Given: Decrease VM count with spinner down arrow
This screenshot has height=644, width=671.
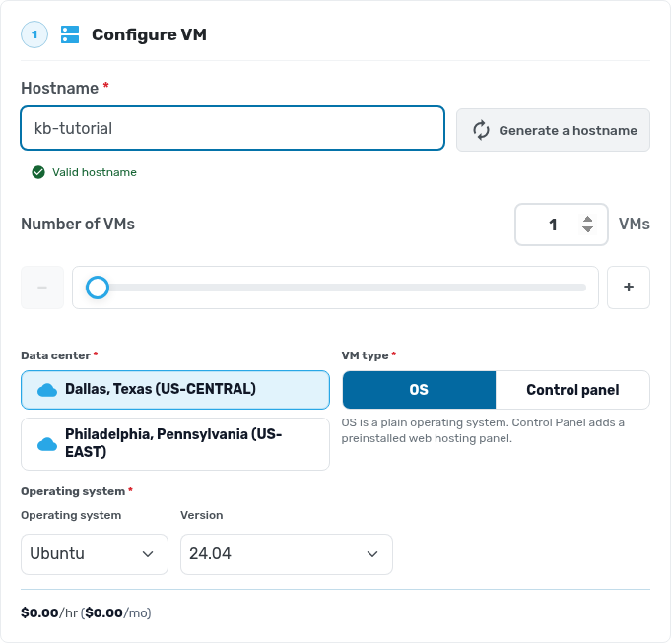Looking at the screenshot, I should pyautogui.click(x=587, y=229).
